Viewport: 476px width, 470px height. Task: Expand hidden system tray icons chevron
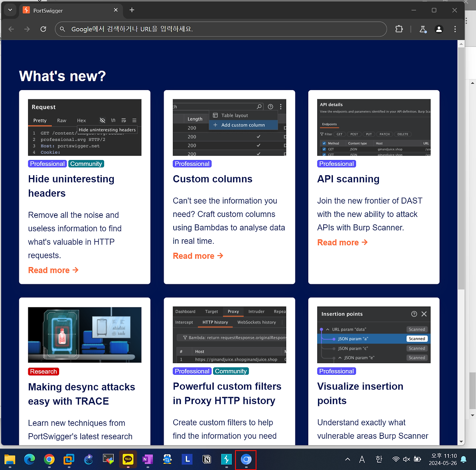coord(348,459)
